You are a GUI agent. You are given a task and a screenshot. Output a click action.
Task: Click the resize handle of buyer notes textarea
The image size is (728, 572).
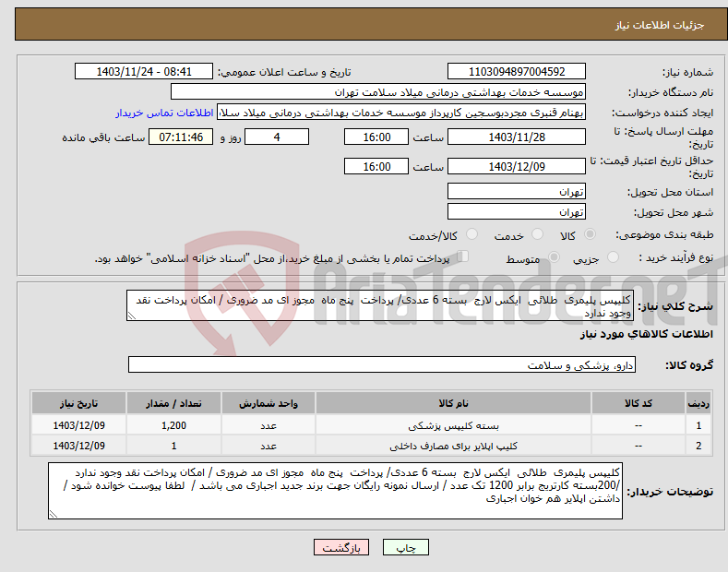pos(53,515)
